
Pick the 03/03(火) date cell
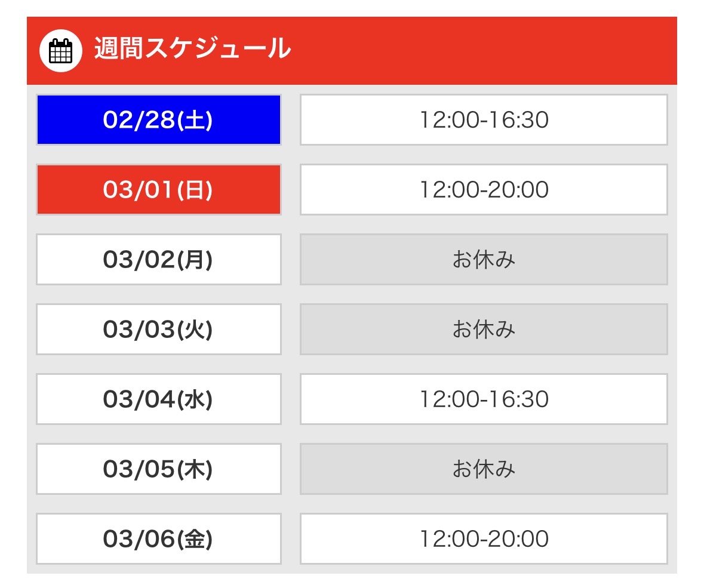[158, 329]
